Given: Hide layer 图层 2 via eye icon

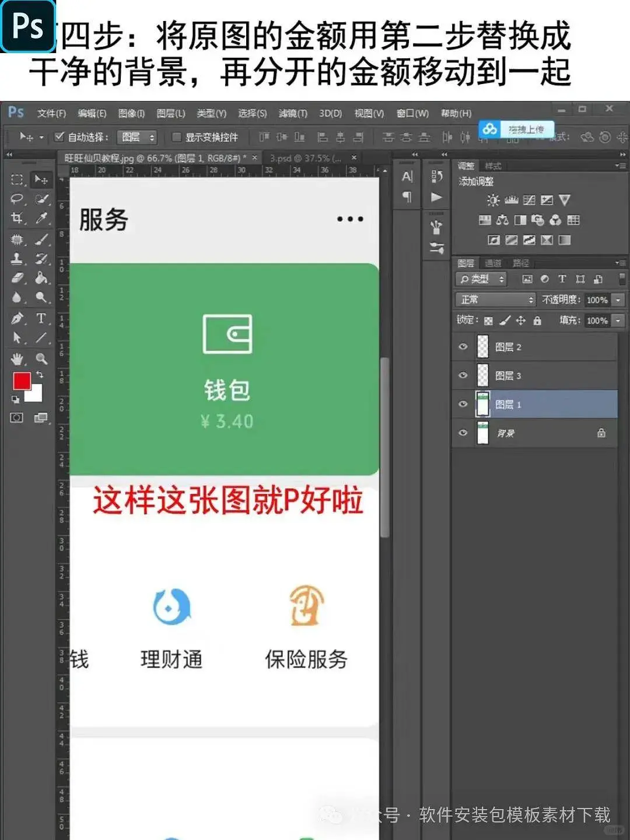Looking at the screenshot, I should point(463,347).
